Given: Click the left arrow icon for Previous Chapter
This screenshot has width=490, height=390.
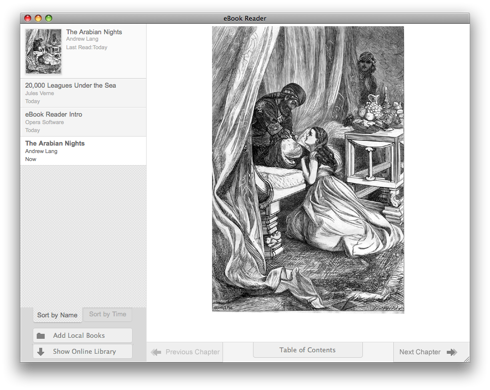Looking at the screenshot, I should (156, 352).
